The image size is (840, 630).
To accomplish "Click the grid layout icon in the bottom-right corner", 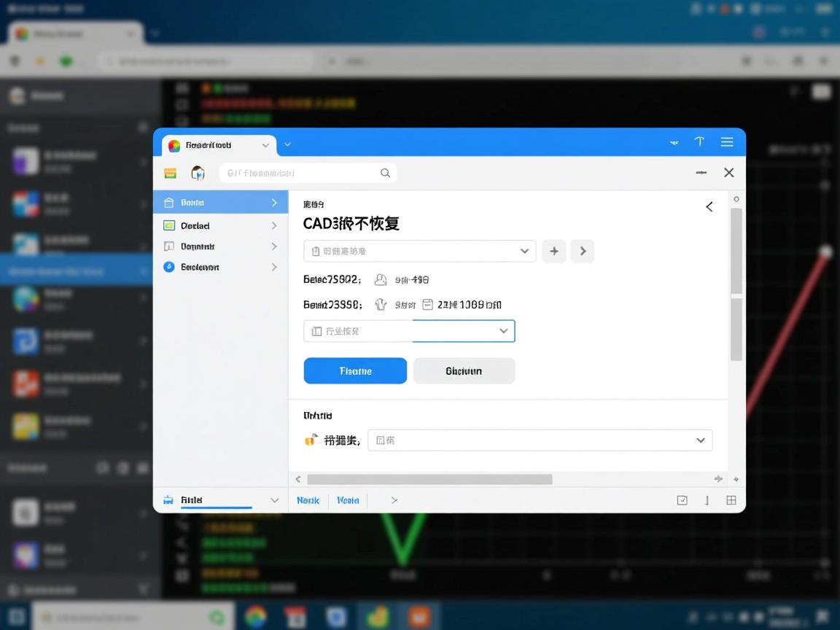I will pyautogui.click(x=731, y=500).
